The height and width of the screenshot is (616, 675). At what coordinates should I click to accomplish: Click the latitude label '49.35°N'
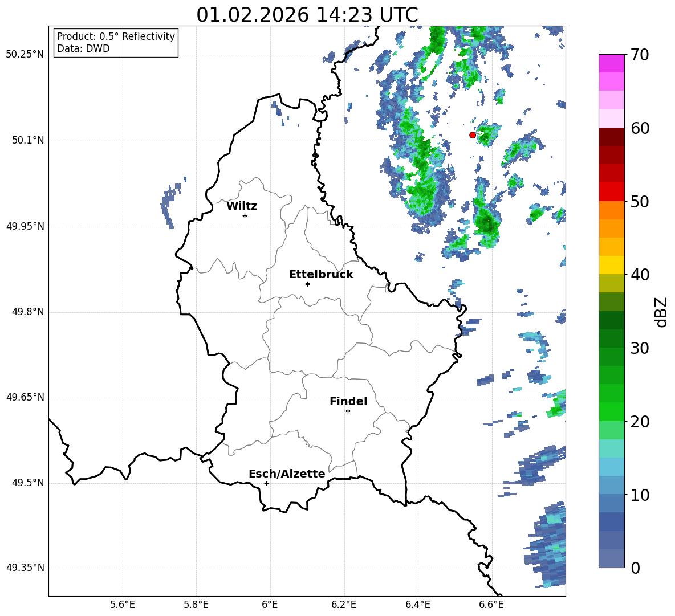(x=25, y=568)
